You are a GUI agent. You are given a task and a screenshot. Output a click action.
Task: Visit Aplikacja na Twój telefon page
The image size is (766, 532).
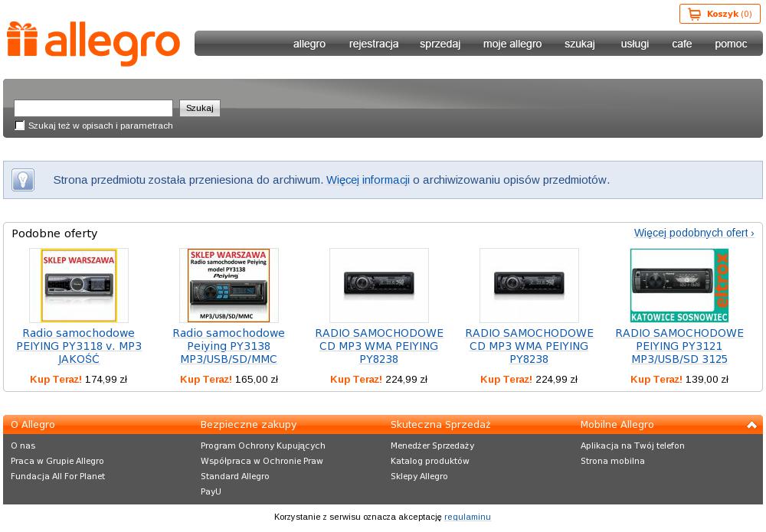point(633,446)
